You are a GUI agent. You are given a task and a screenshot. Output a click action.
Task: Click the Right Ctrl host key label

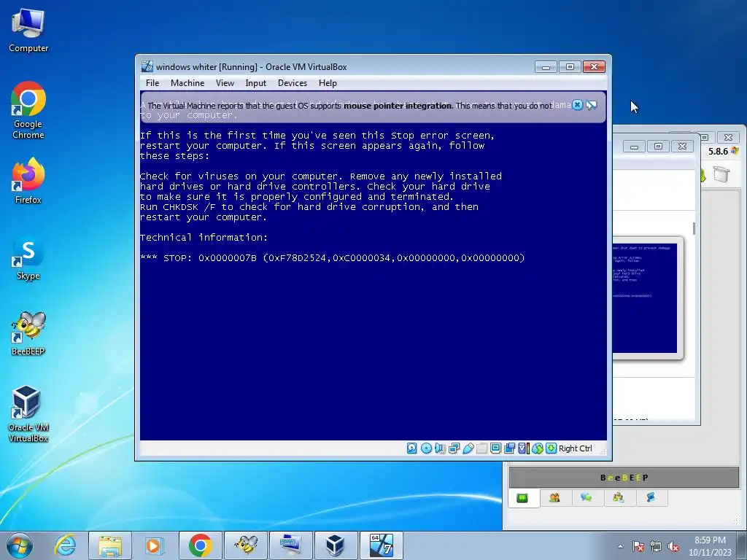[575, 448]
